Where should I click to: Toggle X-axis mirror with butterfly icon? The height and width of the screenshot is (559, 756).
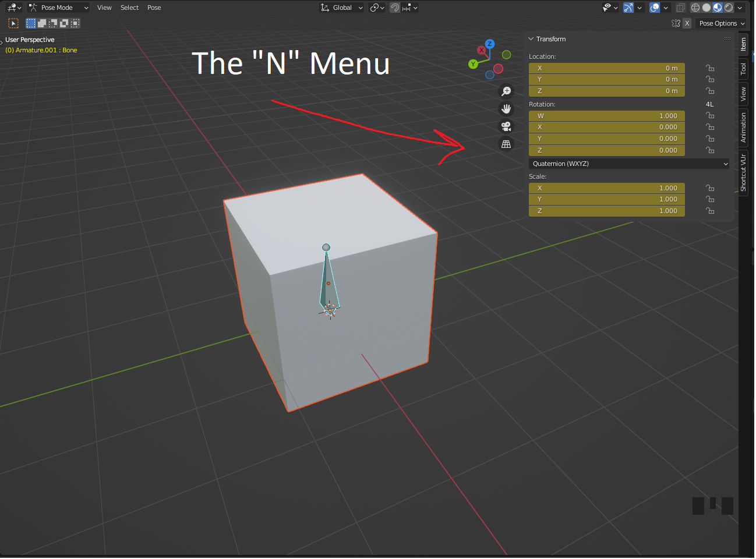pos(675,23)
